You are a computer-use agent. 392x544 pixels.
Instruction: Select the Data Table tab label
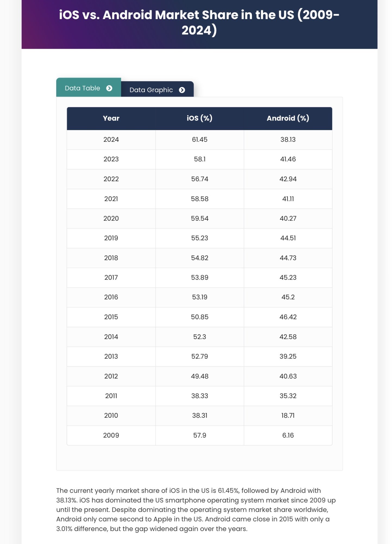point(82,88)
